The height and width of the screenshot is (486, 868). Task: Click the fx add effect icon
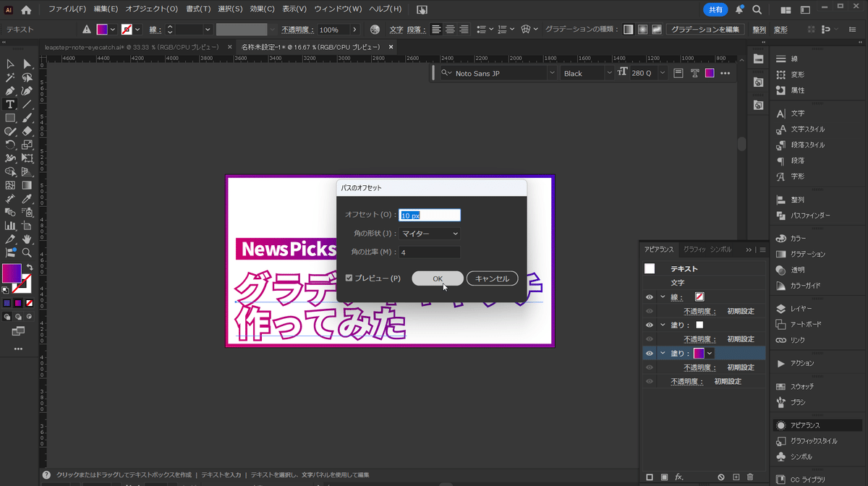coord(679,477)
